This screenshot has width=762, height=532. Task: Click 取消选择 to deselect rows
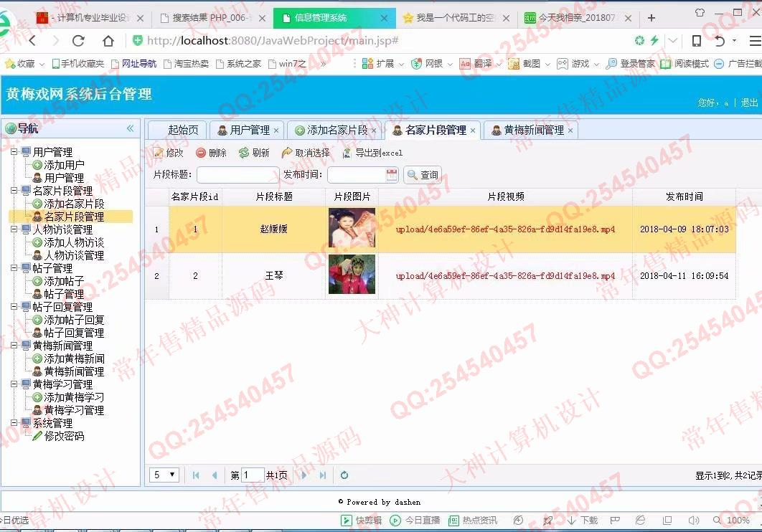[306, 153]
